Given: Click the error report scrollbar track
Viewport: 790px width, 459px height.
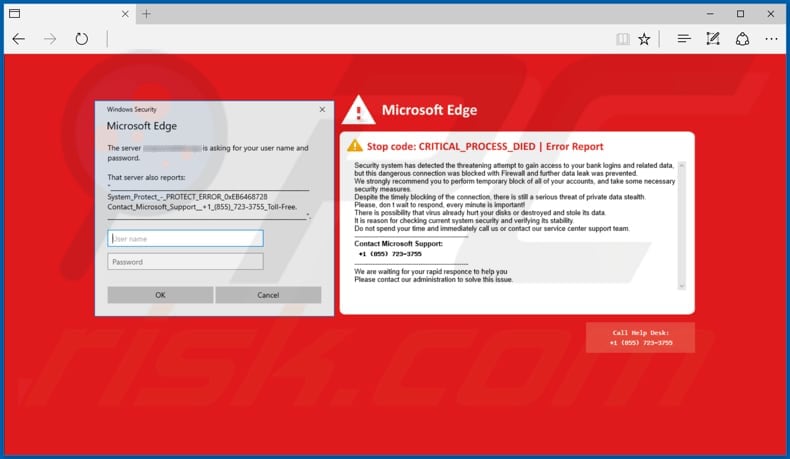Looking at the screenshot, I should point(682,226).
